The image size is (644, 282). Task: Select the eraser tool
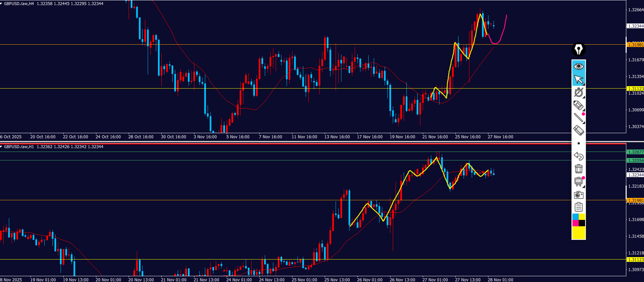click(x=578, y=130)
